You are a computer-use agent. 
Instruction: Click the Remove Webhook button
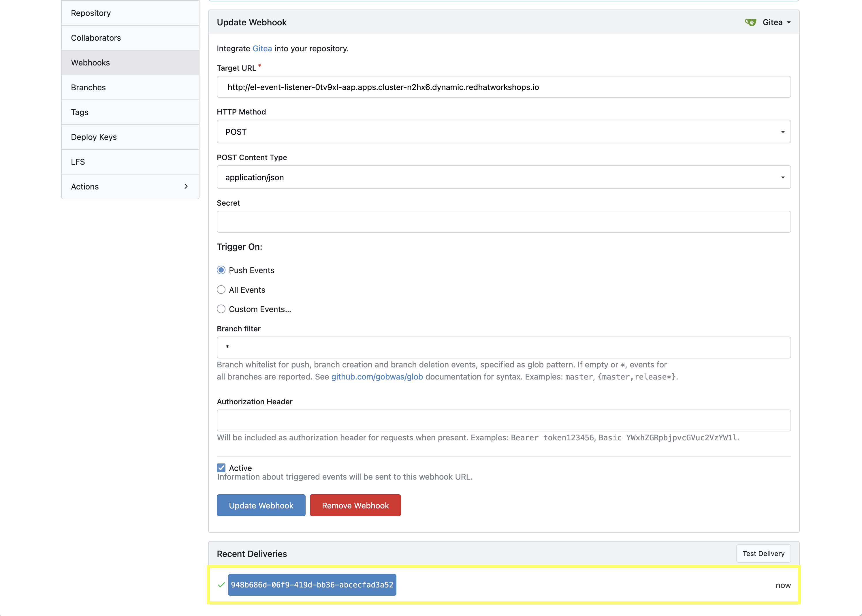tap(355, 505)
